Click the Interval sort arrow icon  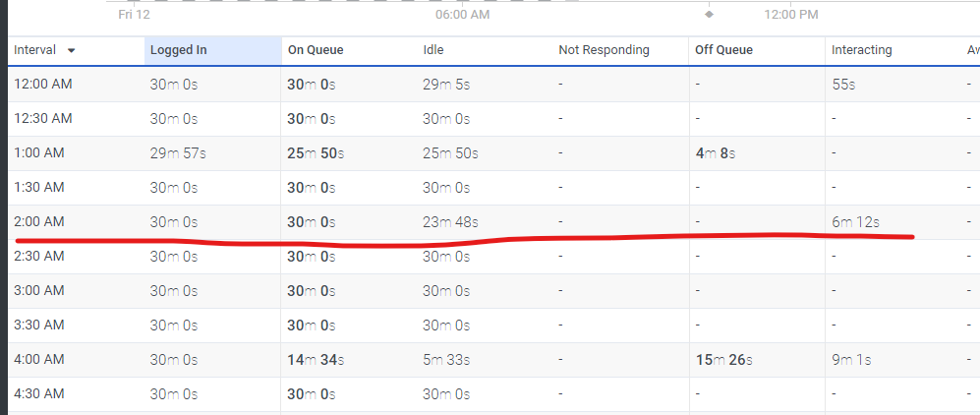click(72, 50)
